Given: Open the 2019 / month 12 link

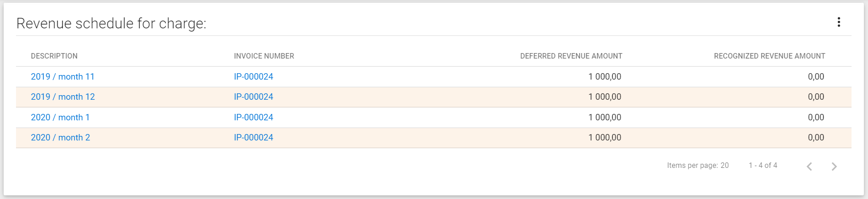Looking at the screenshot, I should pyautogui.click(x=63, y=97).
